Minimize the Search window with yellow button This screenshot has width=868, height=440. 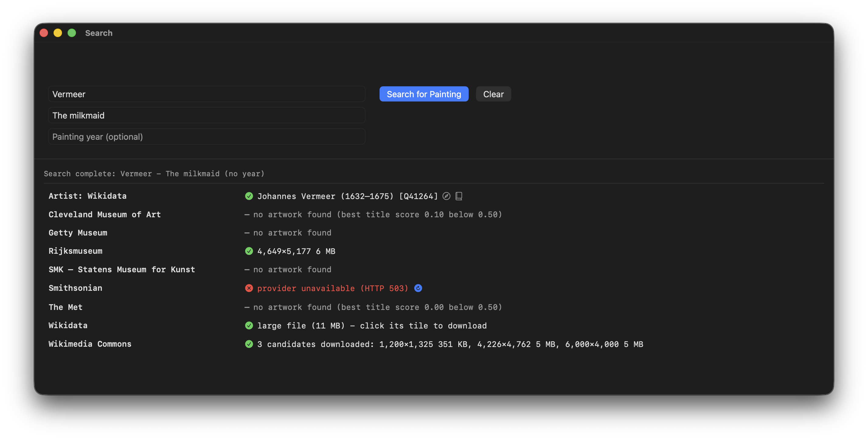[x=57, y=33]
